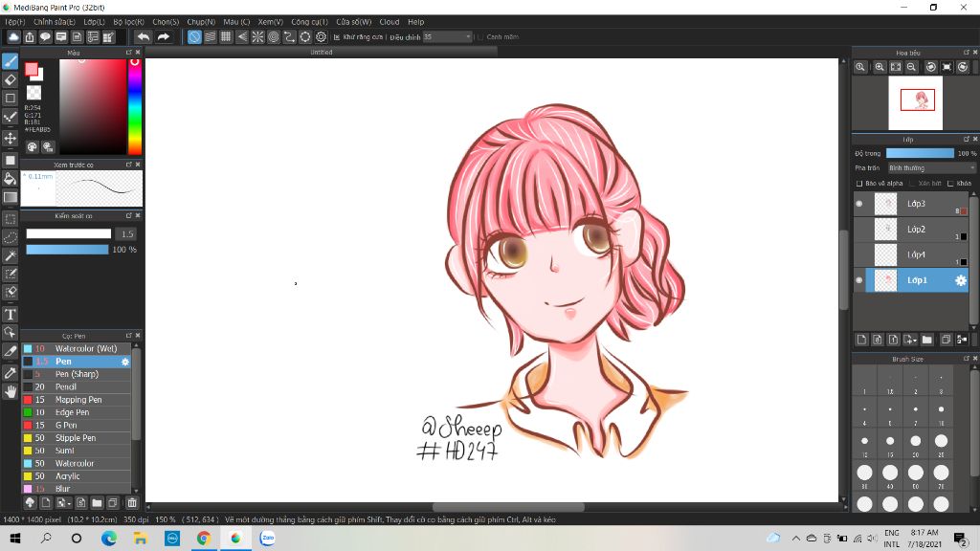
Task: Create a new layer in layer panel
Action: (862, 340)
